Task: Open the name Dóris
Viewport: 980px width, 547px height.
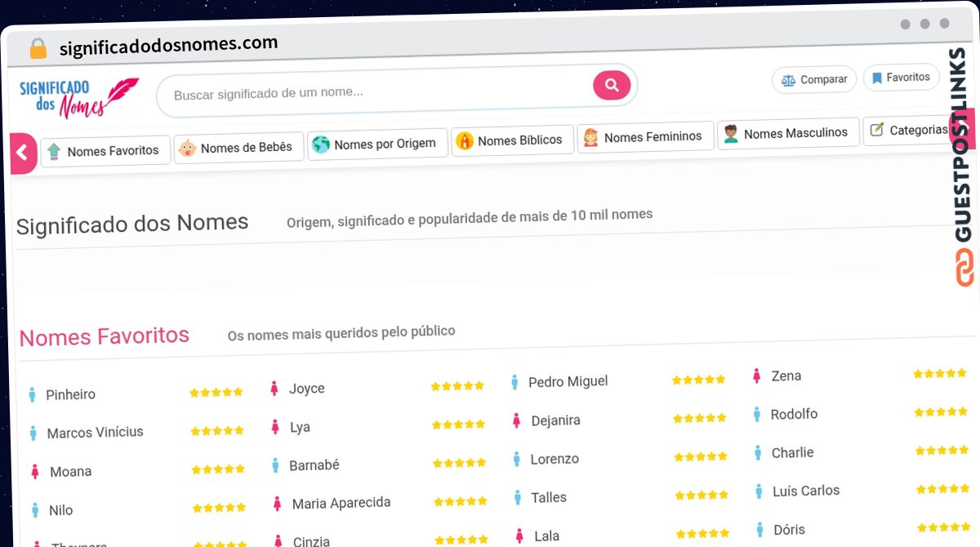Action: [x=789, y=529]
